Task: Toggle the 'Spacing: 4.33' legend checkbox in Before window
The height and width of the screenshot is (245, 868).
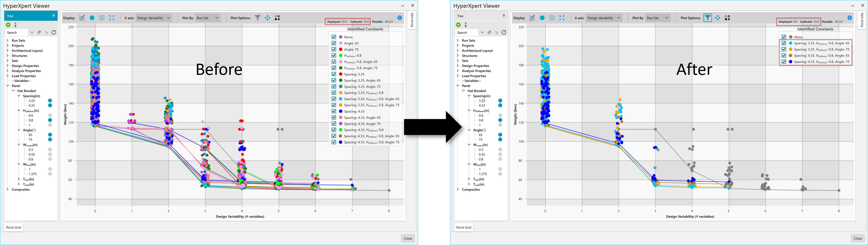Action: coord(334,111)
